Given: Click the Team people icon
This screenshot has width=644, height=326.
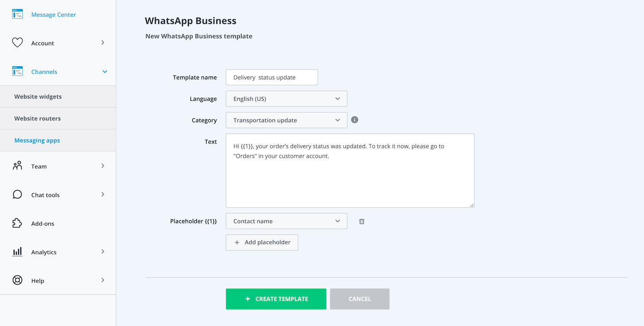Looking at the screenshot, I should (17, 166).
